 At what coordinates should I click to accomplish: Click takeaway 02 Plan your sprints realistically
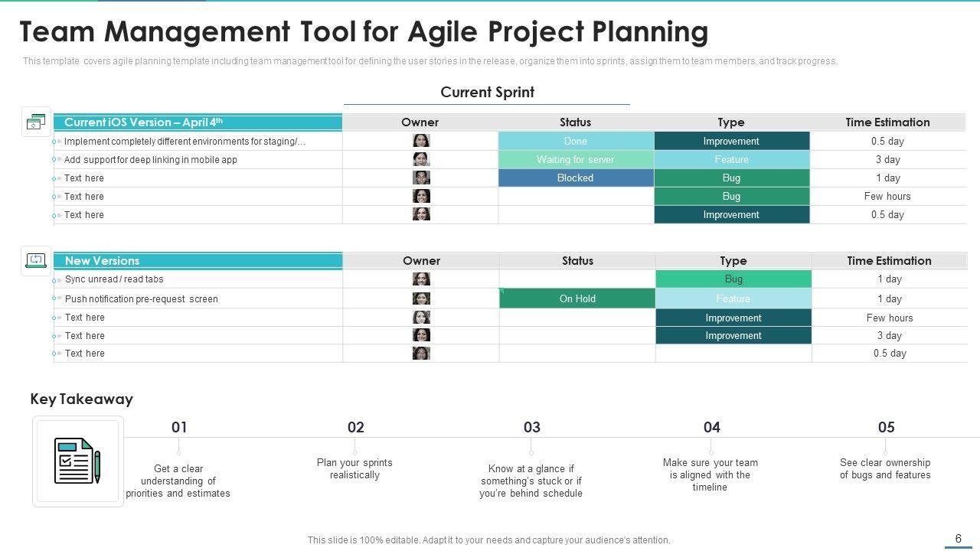tap(354, 468)
